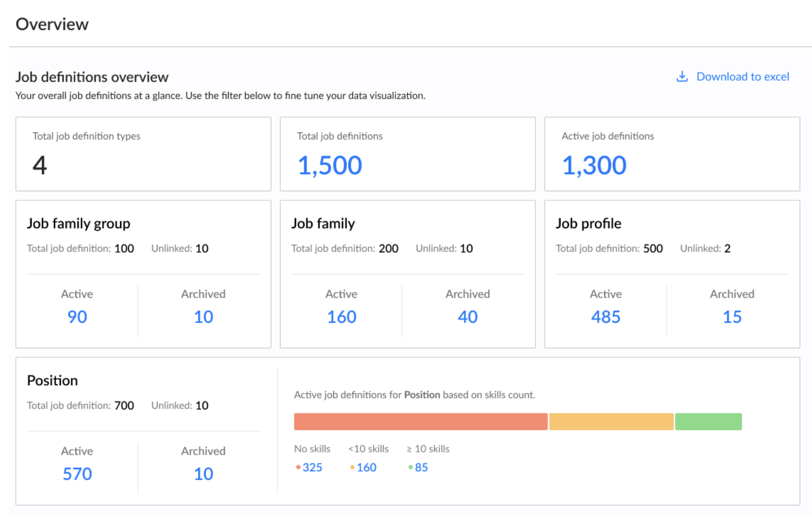Open the active job definitions value 1,300
Viewport: 812px width, 515px height.
(594, 165)
